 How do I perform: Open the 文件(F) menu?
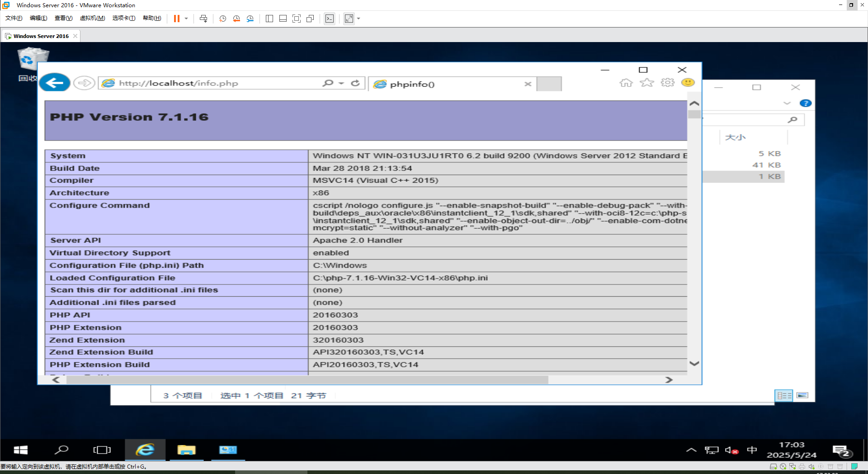tap(14, 18)
